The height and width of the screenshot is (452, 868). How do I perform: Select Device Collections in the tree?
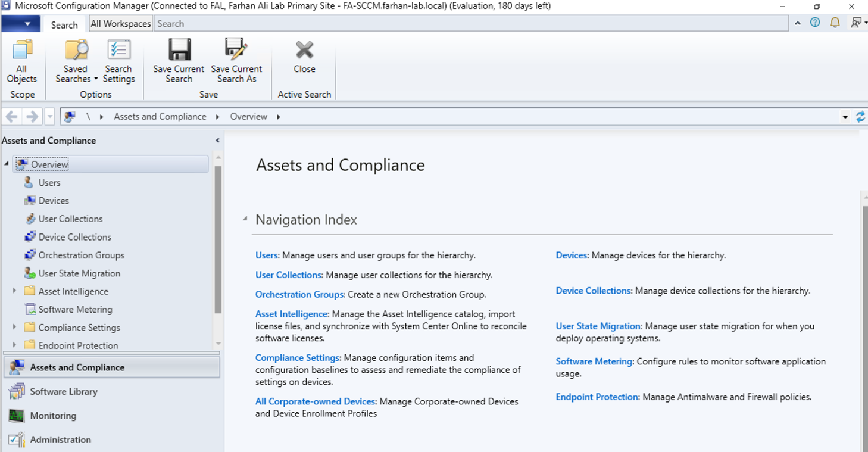pos(74,237)
